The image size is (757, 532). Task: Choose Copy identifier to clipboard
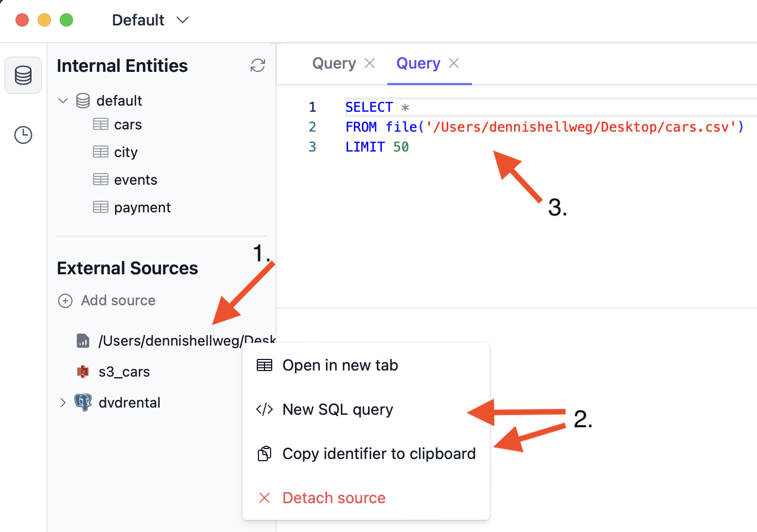pos(366,453)
